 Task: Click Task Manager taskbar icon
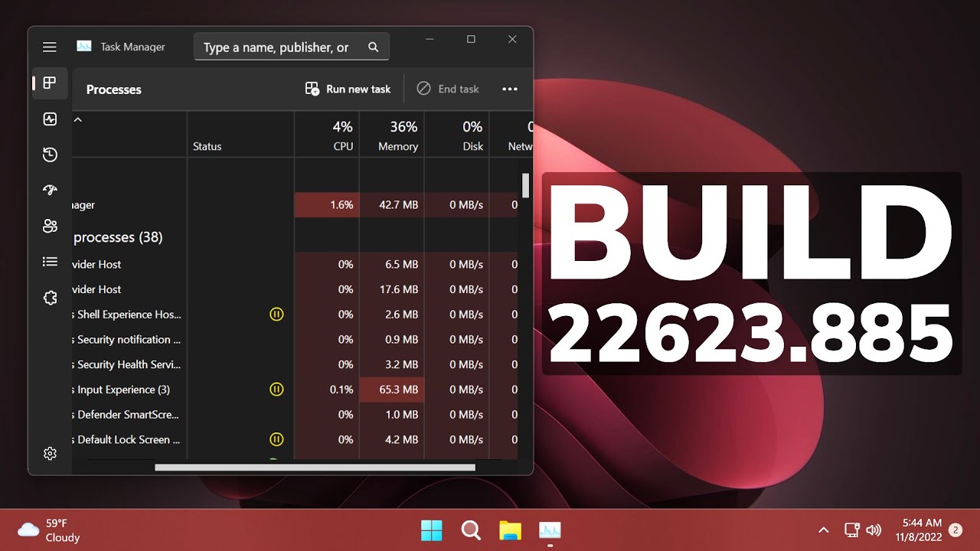click(x=550, y=530)
